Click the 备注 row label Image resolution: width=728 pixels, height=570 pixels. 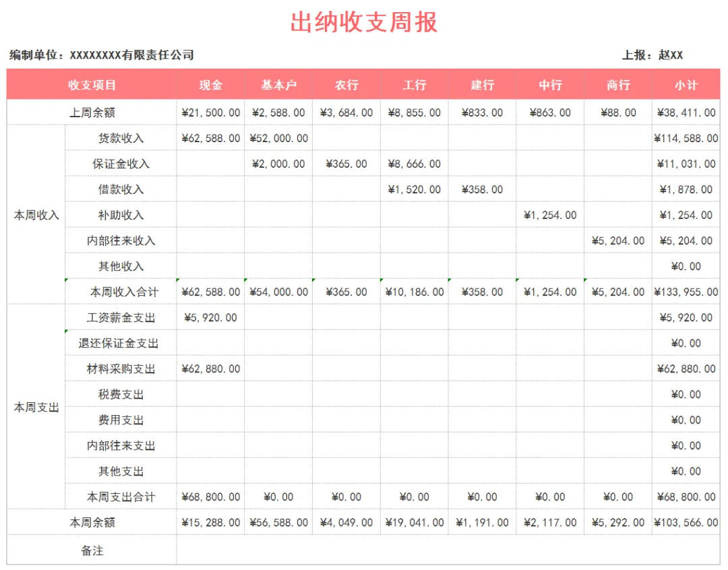(x=92, y=550)
